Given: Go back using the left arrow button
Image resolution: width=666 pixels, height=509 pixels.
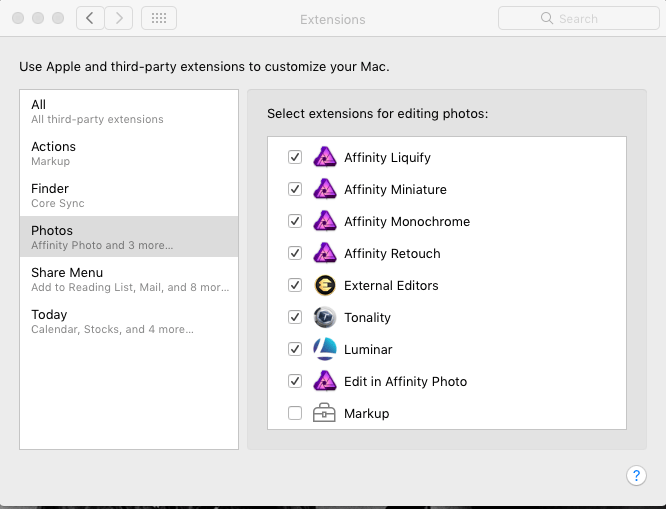Looking at the screenshot, I should pyautogui.click(x=90, y=18).
